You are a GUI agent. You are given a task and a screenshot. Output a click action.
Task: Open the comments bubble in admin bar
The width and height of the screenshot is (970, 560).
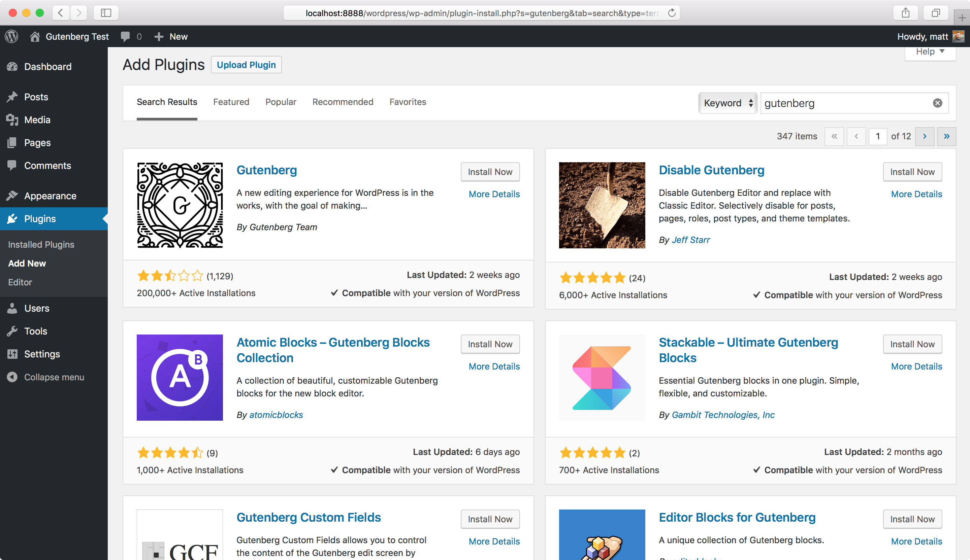pos(125,37)
